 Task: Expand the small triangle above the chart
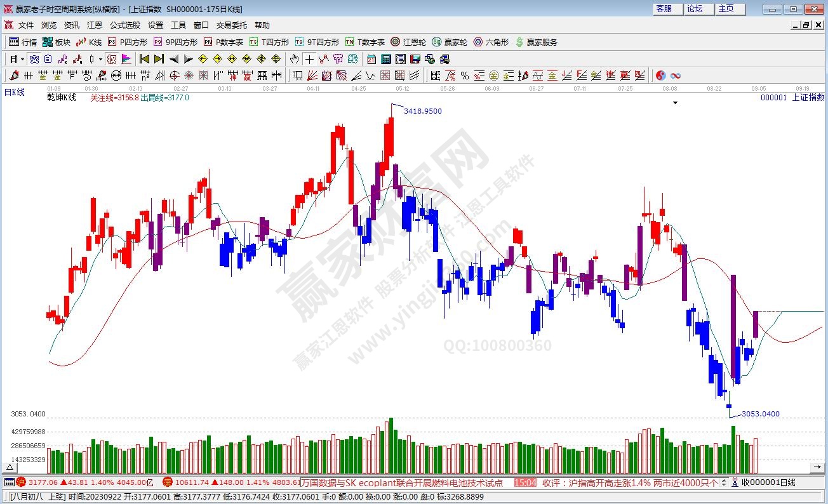[x=675, y=102]
